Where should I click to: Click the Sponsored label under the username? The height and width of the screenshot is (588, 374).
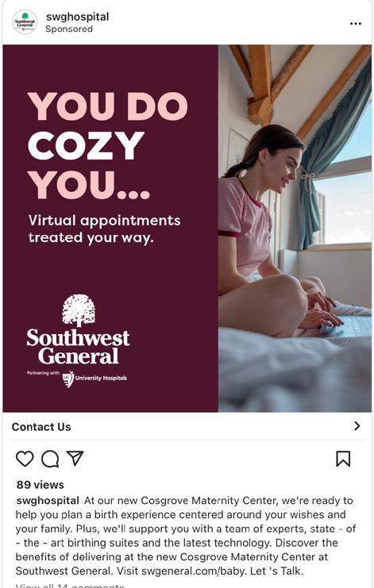coord(69,29)
